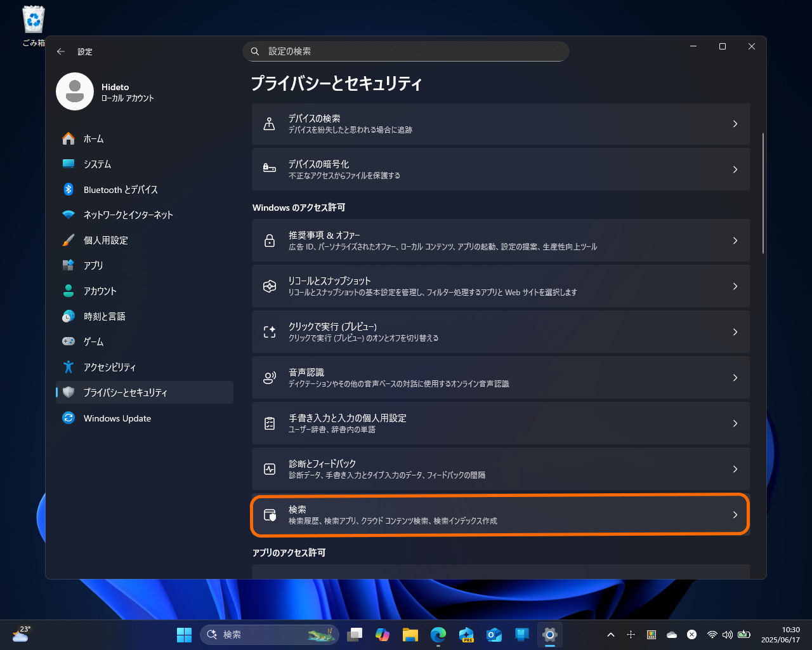
Task: Click the Windows Start button
Action: (x=184, y=634)
